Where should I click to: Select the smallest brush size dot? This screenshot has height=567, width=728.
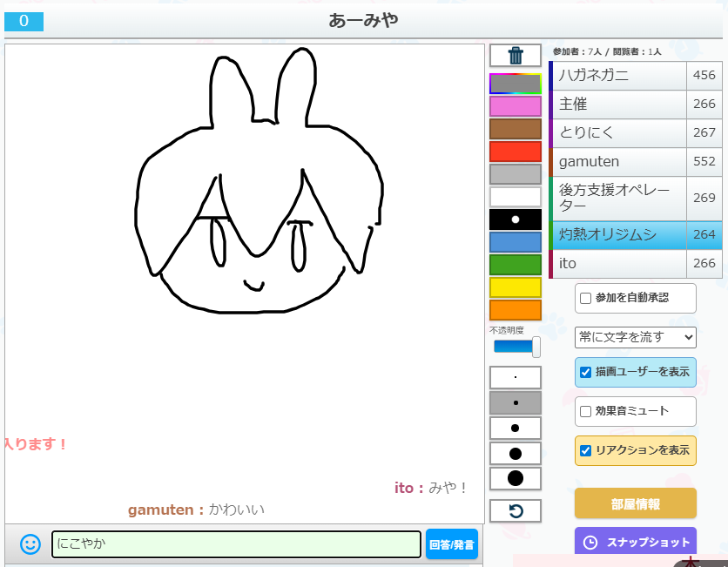[516, 378]
